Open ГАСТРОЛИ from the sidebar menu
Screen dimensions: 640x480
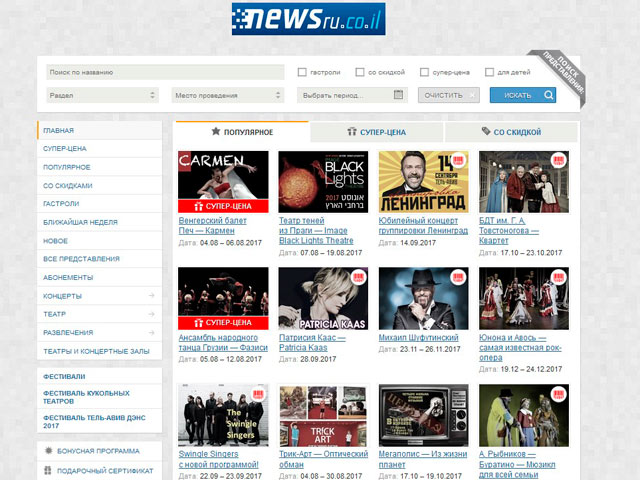coord(100,204)
